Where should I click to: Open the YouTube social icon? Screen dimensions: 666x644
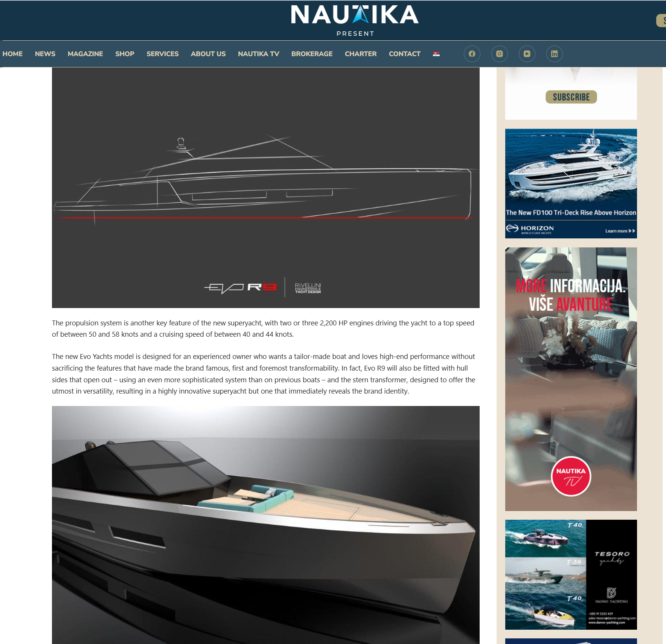click(527, 54)
